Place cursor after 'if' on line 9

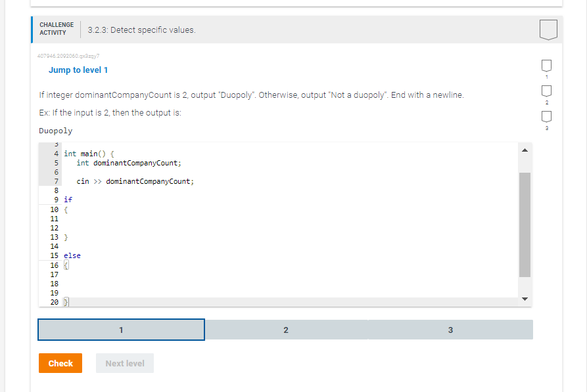tap(72, 200)
